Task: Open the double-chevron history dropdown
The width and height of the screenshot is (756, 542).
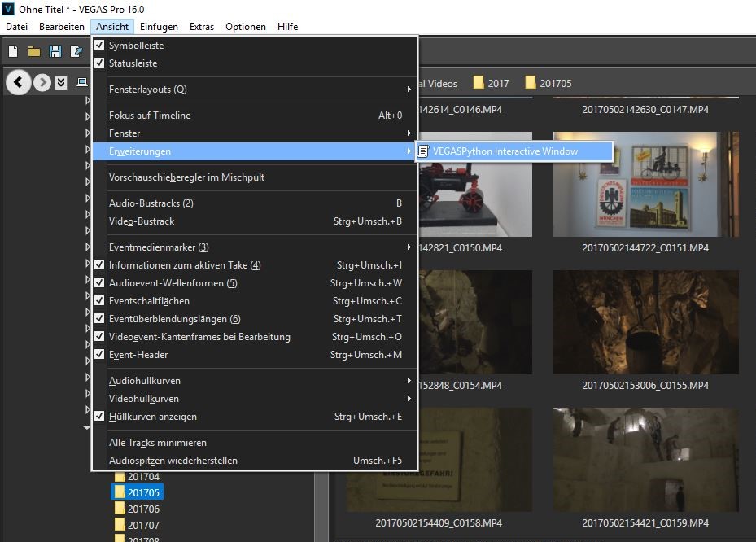Action: coord(61,82)
